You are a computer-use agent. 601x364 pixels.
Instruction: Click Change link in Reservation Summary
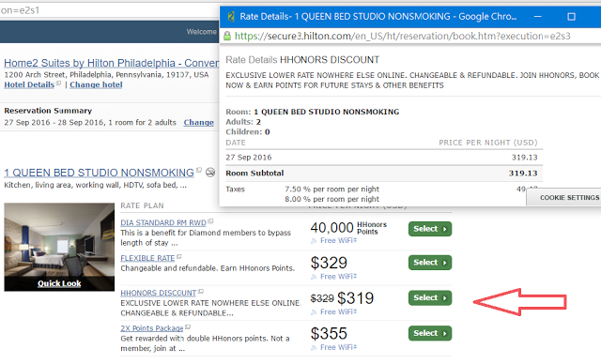pos(198,123)
